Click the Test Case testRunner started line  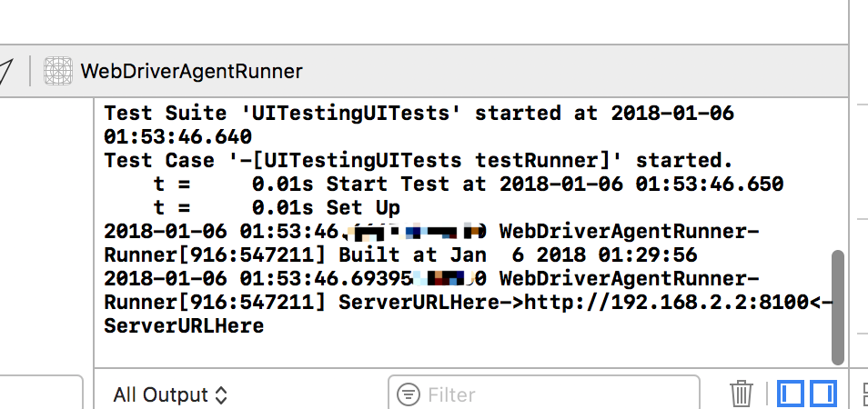point(419,161)
